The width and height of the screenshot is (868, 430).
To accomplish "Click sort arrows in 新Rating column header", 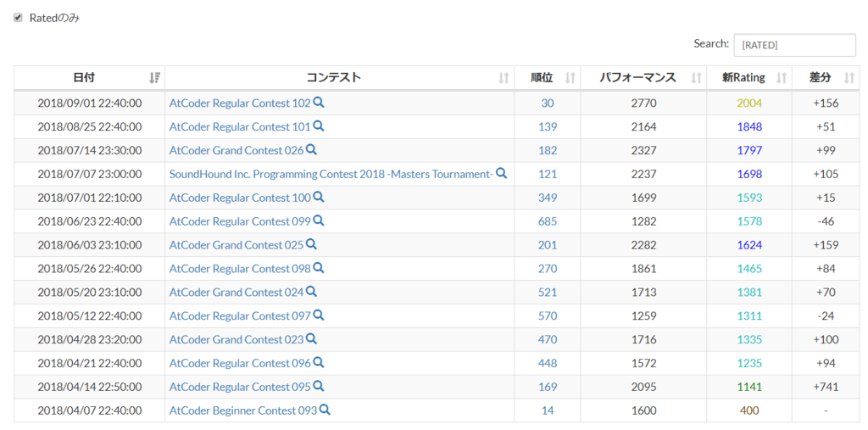I will coord(782,78).
